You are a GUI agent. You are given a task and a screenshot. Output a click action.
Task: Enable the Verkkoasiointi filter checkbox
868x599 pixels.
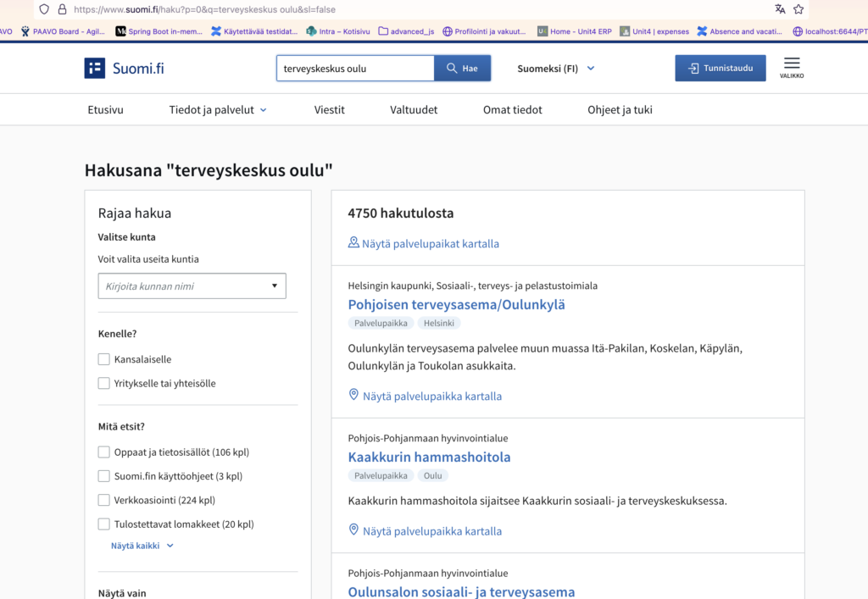[103, 500]
